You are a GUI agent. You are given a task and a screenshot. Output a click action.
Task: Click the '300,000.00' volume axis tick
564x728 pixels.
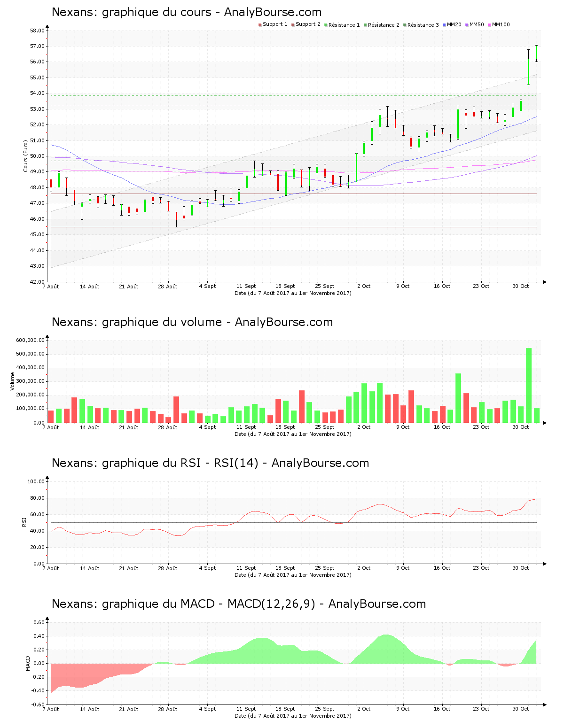31,381
